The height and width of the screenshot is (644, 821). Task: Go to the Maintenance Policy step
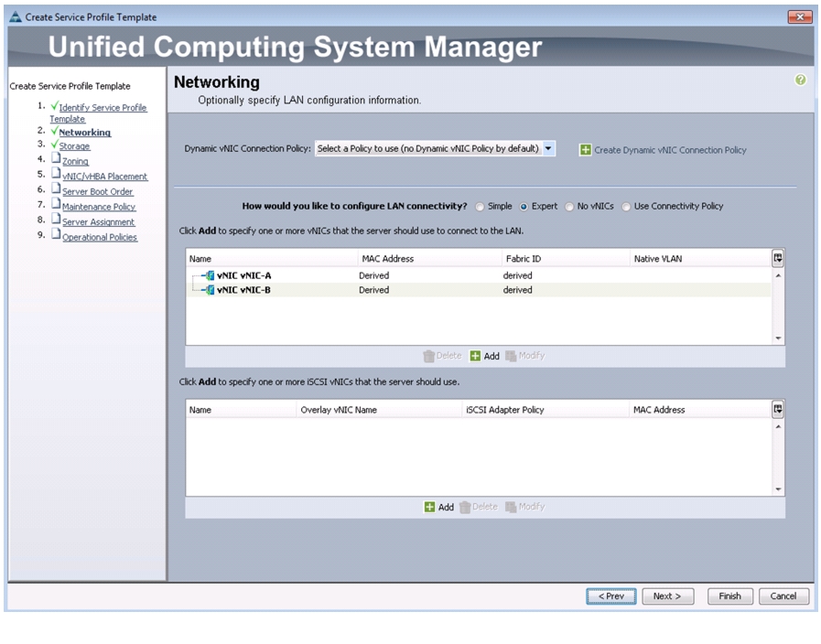99,207
